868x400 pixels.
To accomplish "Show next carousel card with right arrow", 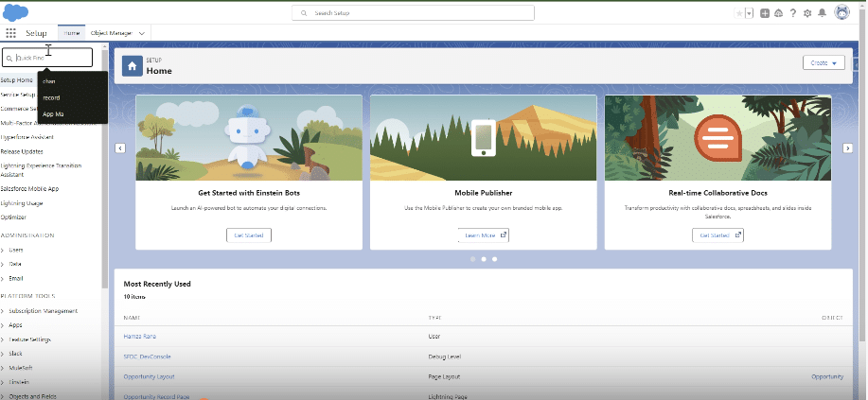I will pyautogui.click(x=847, y=148).
